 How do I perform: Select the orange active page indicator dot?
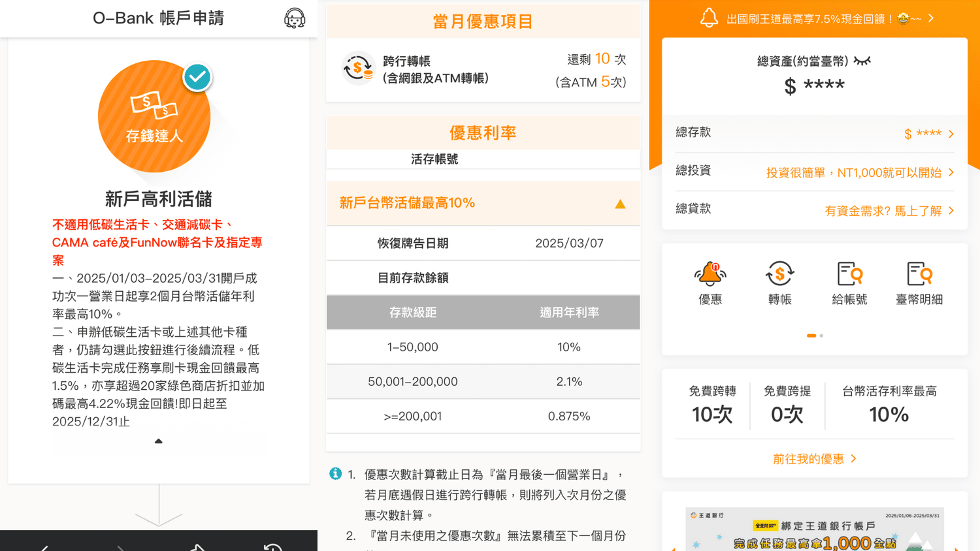coord(811,336)
